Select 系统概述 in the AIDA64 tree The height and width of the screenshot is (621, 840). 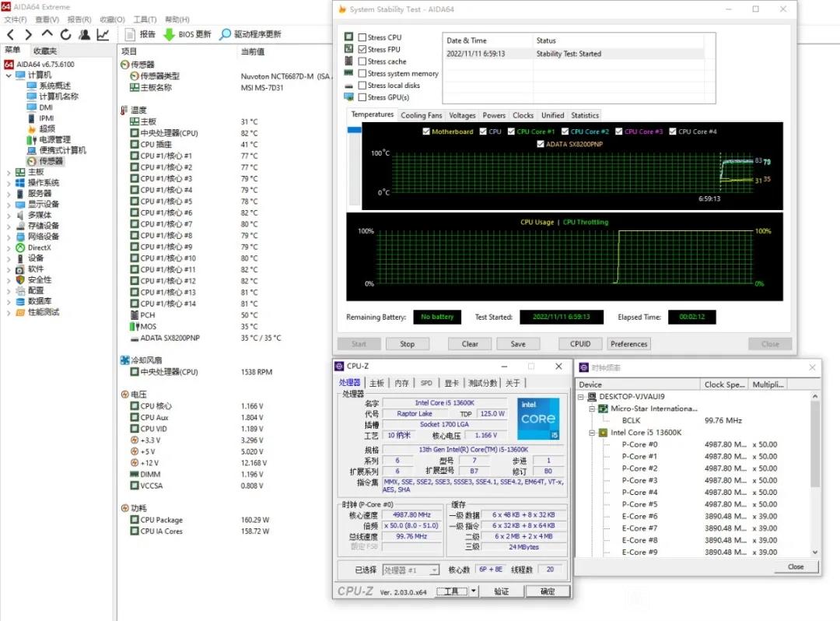(54, 86)
